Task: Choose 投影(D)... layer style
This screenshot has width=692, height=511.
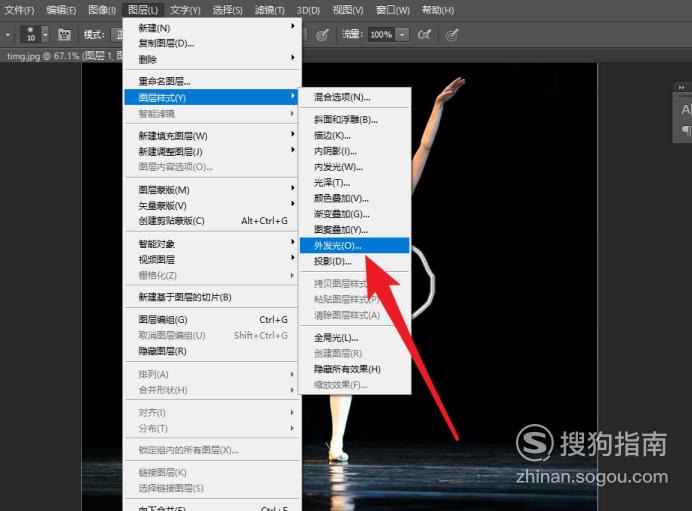Action: pos(355,261)
